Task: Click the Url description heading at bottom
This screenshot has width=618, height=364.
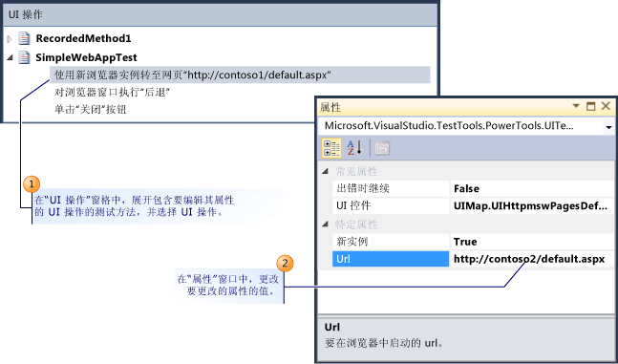Action: 332,327
